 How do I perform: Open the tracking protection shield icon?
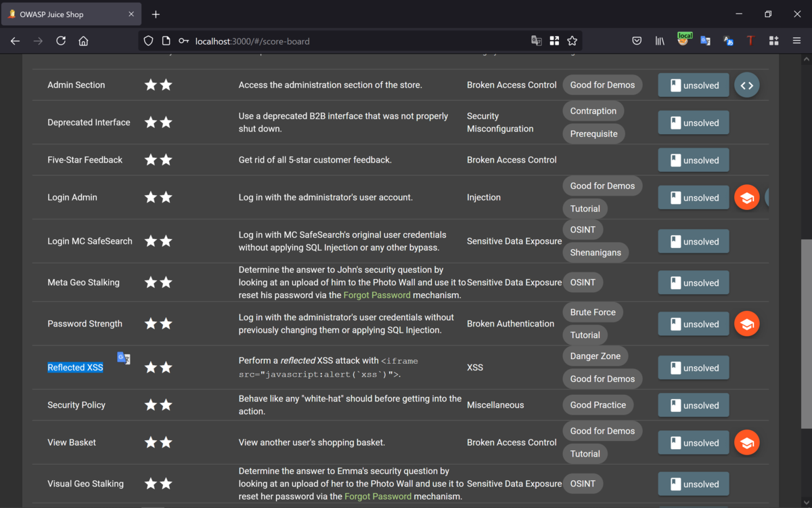coord(148,41)
